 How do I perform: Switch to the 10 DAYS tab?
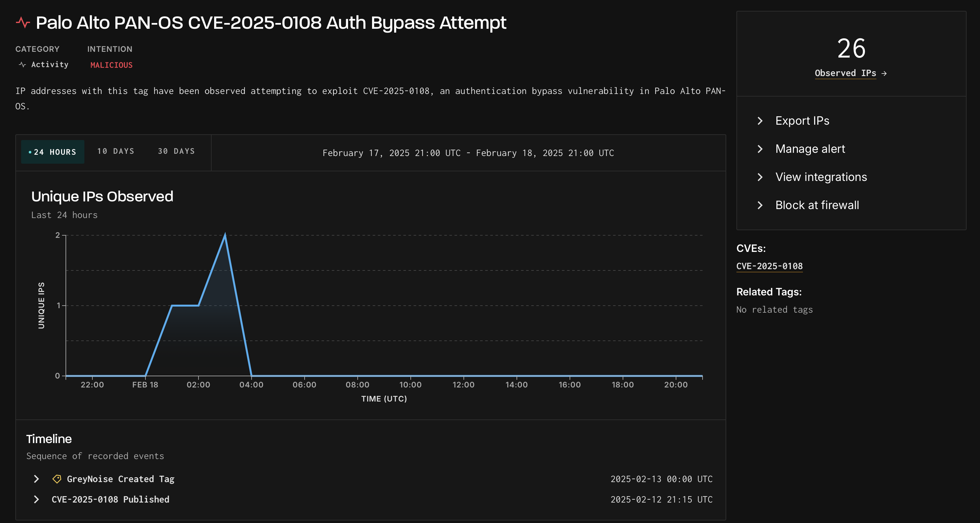[x=116, y=152]
